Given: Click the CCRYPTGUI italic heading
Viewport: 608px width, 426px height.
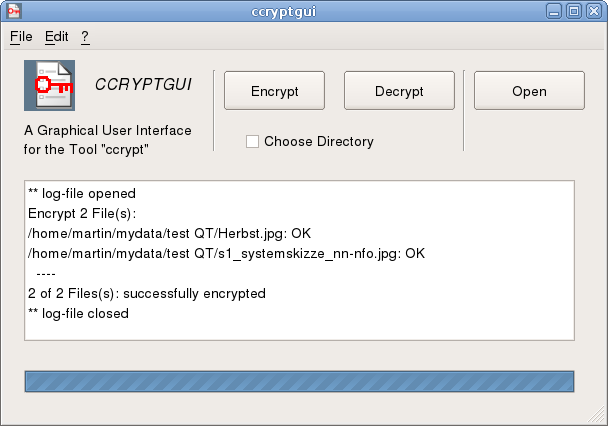Looking at the screenshot, I should coord(143,85).
